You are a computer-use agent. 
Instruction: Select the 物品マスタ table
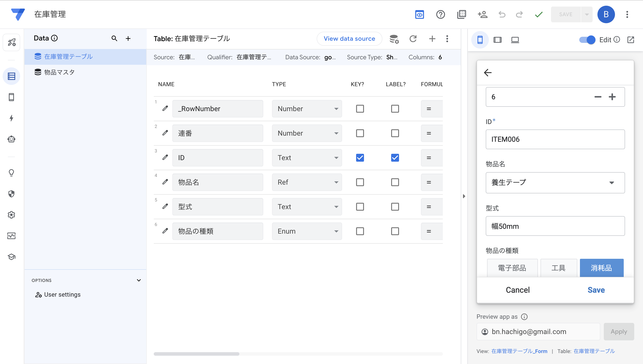[59, 72]
